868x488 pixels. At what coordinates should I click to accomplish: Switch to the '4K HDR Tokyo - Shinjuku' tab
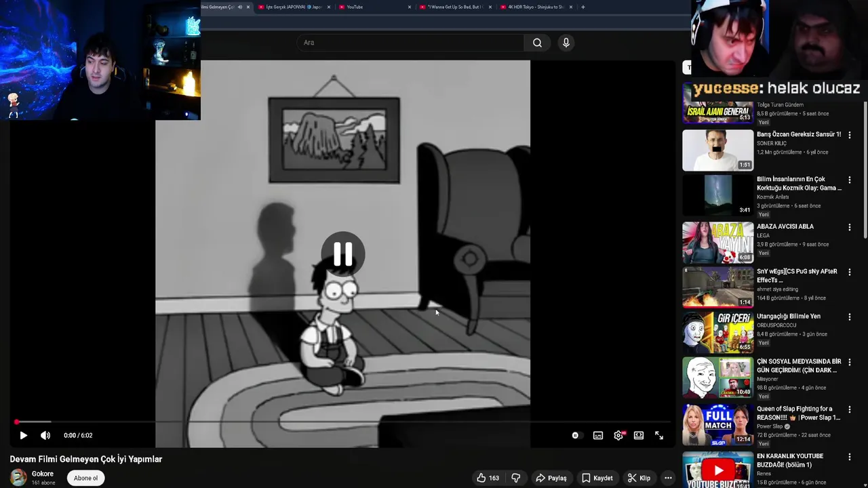coord(536,7)
